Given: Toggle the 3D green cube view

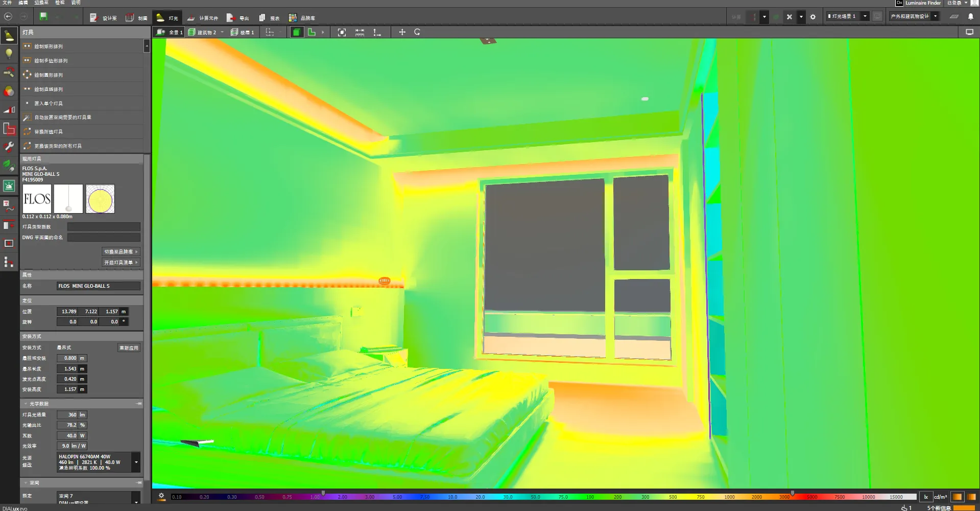Looking at the screenshot, I should (296, 32).
